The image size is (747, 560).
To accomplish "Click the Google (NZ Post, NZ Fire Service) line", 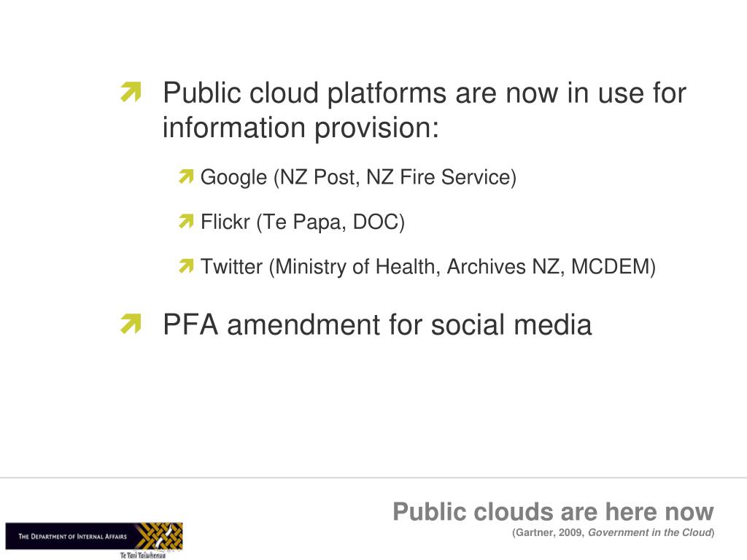I will pyautogui.click(x=358, y=178).
